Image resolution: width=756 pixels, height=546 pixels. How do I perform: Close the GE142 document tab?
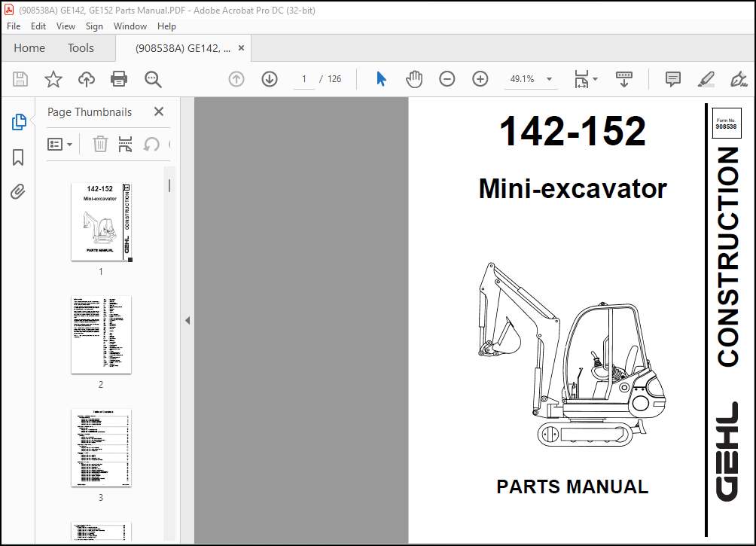242,47
